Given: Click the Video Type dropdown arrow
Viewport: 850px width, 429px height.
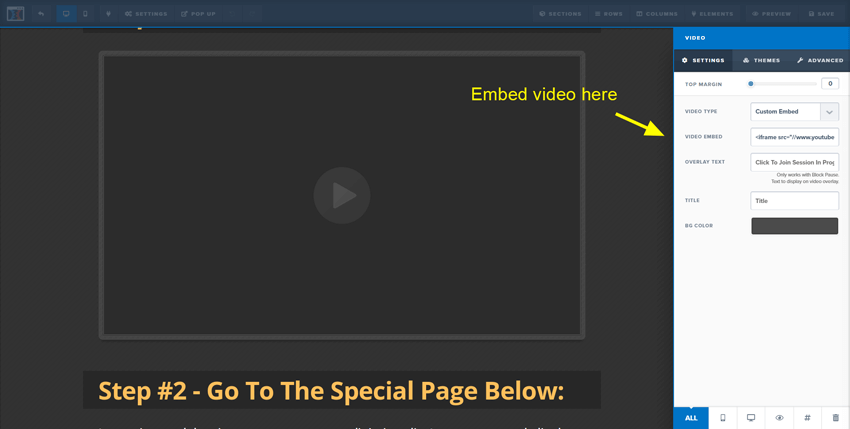Looking at the screenshot, I should click(x=829, y=112).
